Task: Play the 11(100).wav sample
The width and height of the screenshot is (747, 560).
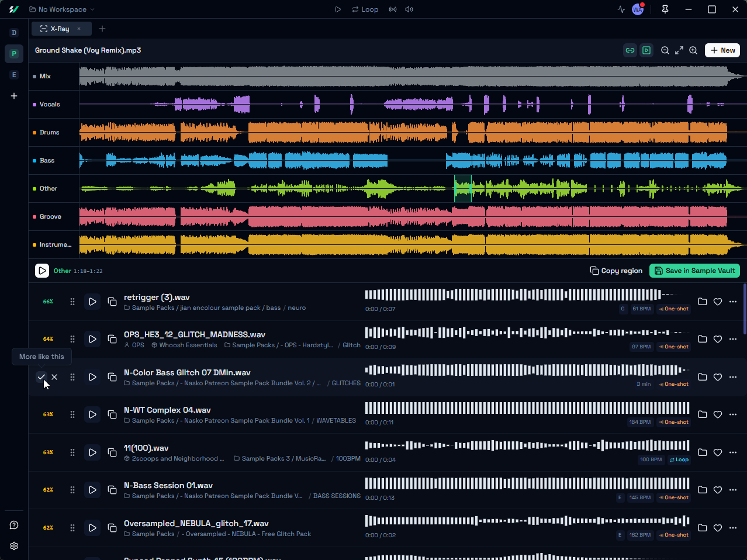Action: [x=92, y=452]
